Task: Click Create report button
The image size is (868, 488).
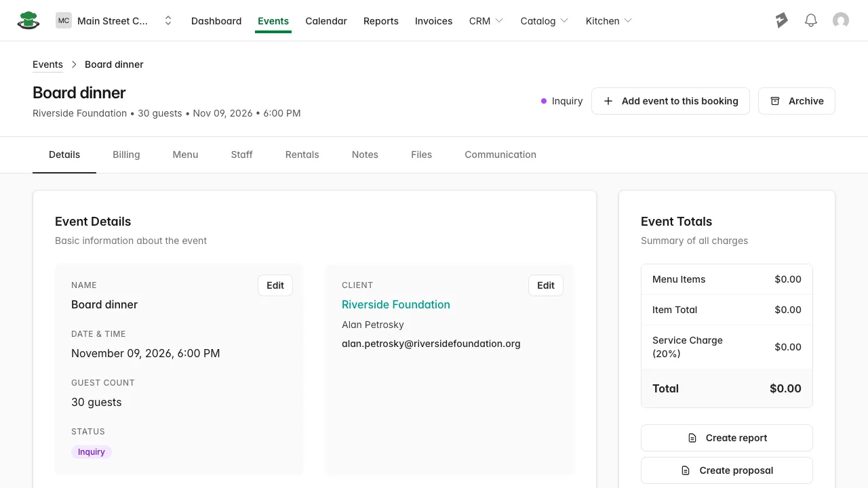Action: coord(727,438)
